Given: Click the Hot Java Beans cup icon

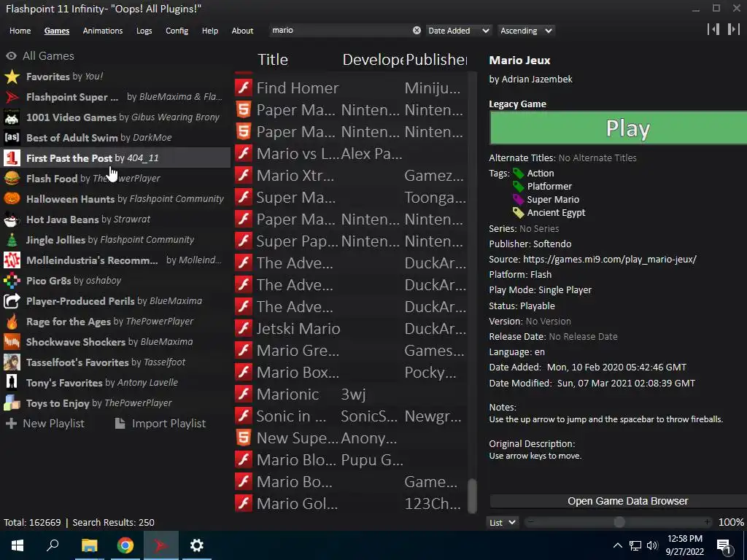Looking at the screenshot, I should click(x=12, y=219).
